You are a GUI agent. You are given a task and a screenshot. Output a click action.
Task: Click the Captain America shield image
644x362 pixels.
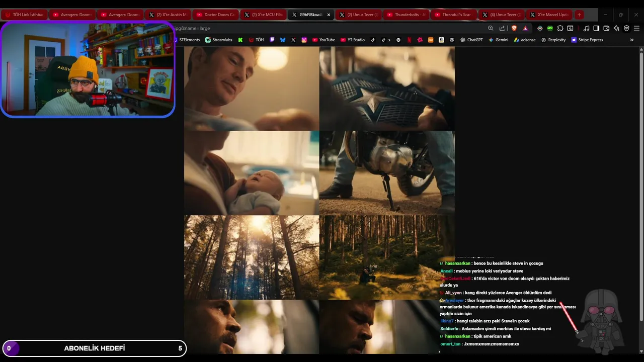click(x=387, y=88)
